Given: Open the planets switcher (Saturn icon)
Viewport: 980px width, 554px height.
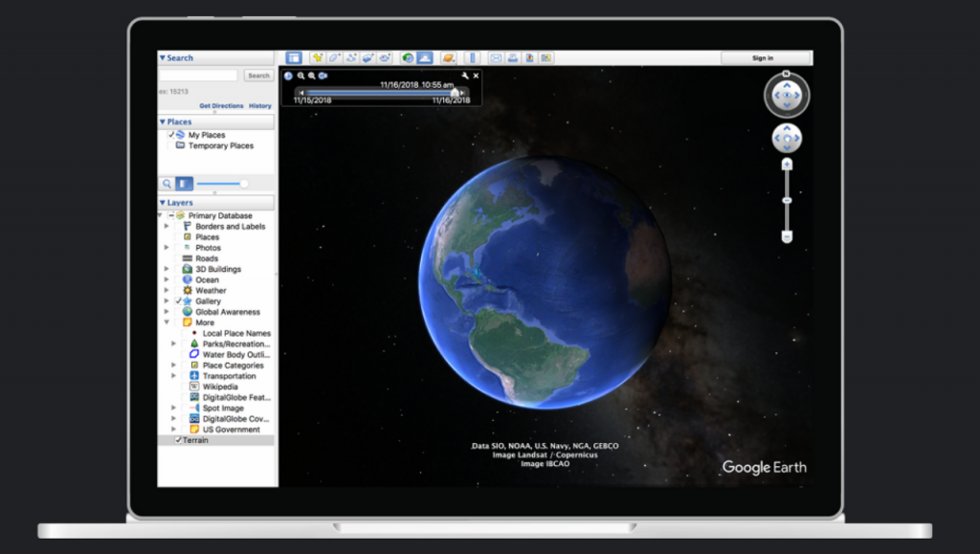Looking at the screenshot, I should point(448,58).
